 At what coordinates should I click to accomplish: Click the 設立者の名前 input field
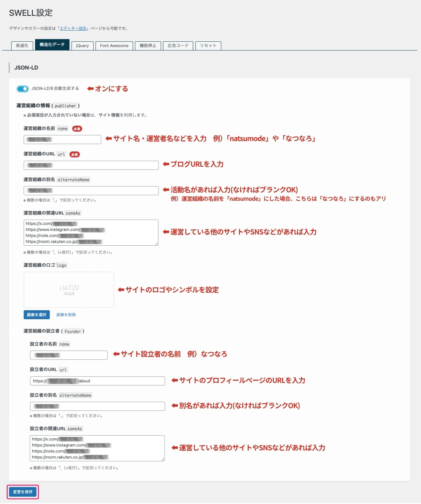click(68, 355)
